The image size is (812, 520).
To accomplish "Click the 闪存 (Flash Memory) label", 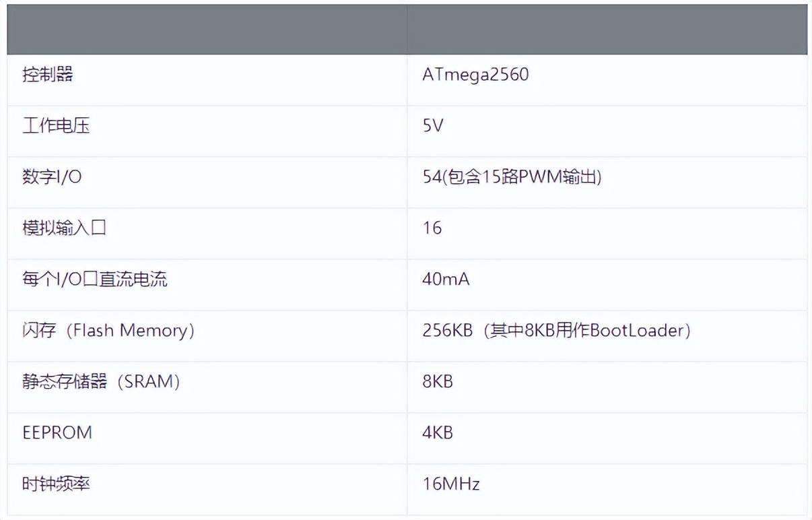I will (108, 331).
